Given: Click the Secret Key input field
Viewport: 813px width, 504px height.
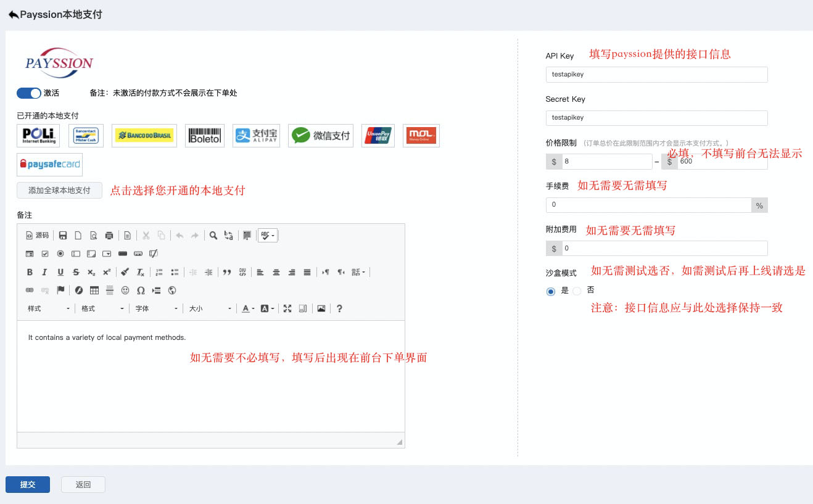Looking at the screenshot, I should pyautogui.click(x=656, y=117).
